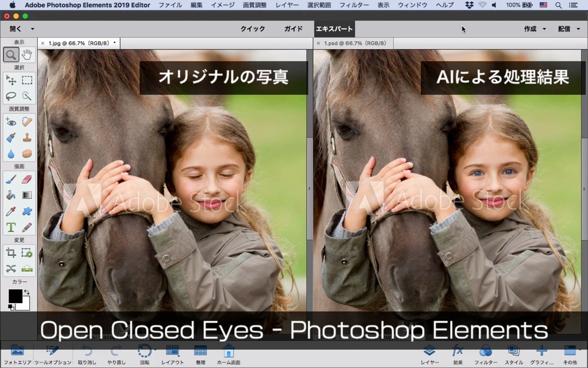Screen dimensions: 588x368
Task: Select the Gradient tool
Action: pos(26,195)
